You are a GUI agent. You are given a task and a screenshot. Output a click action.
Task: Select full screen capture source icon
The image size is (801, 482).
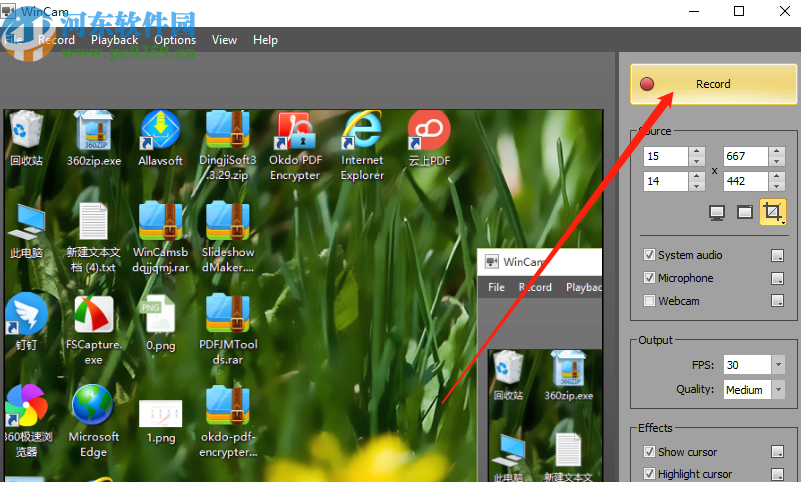[x=717, y=212]
